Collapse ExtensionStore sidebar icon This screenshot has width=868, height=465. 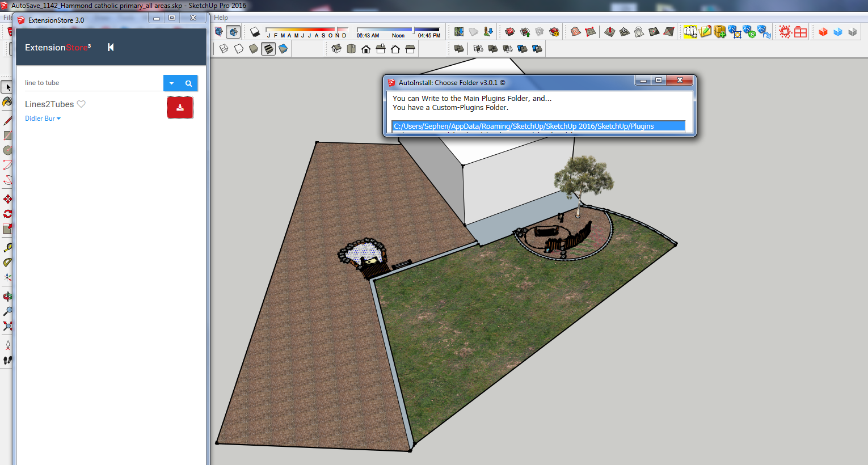111,47
